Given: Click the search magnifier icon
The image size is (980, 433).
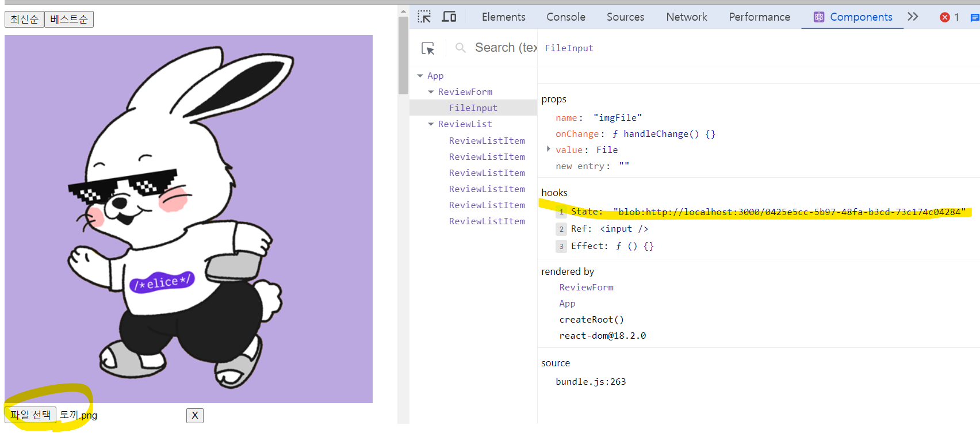Looking at the screenshot, I should pos(461,48).
